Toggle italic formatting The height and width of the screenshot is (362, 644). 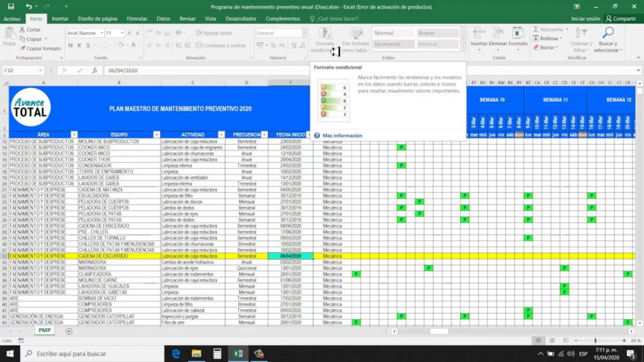coord(79,45)
